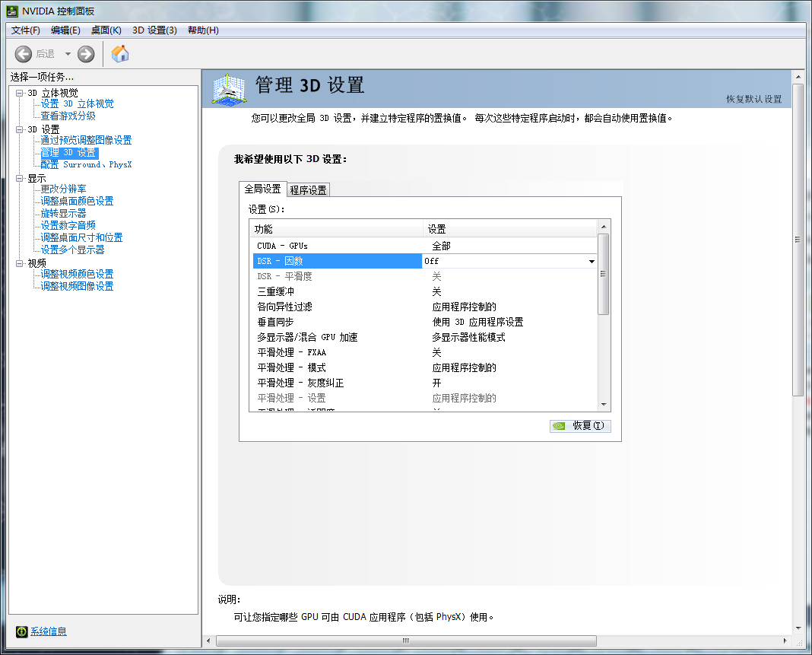Switch to the 程序设置 tab
This screenshot has height=655, width=812.
(308, 190)
